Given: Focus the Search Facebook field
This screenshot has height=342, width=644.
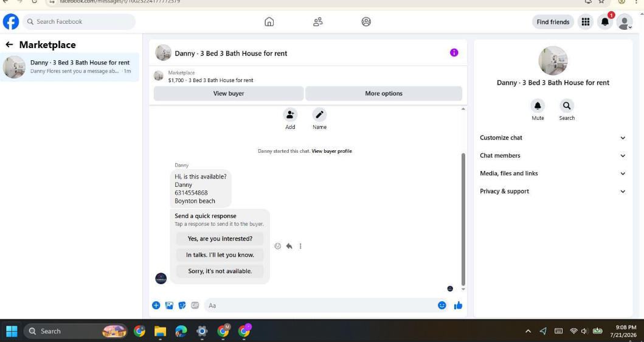Looking at the screenshot, I should pos(79,22).
